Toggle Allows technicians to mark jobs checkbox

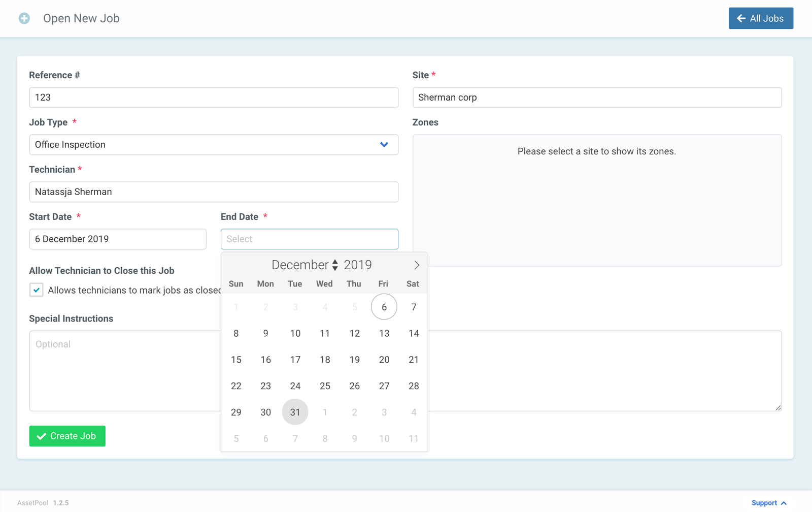(36, 290)
